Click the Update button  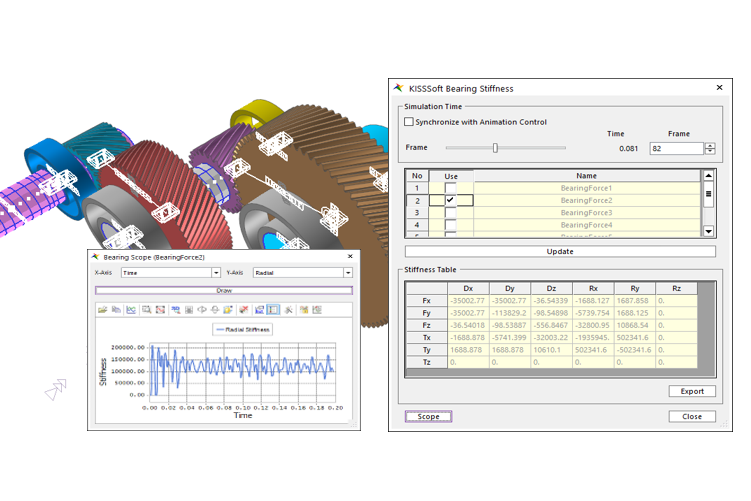(x=560, y=251)
